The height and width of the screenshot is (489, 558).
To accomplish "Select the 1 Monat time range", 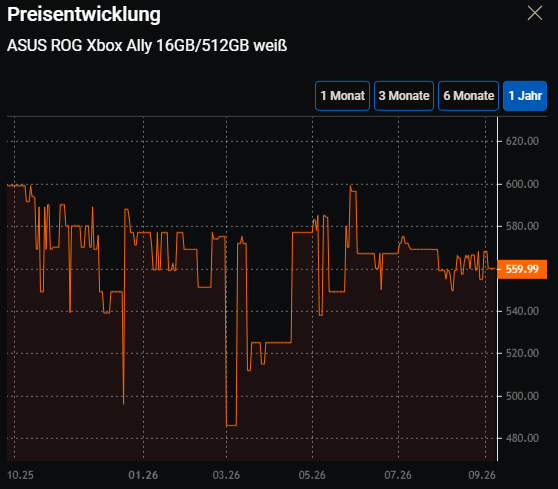I will [x=342, y=96].
